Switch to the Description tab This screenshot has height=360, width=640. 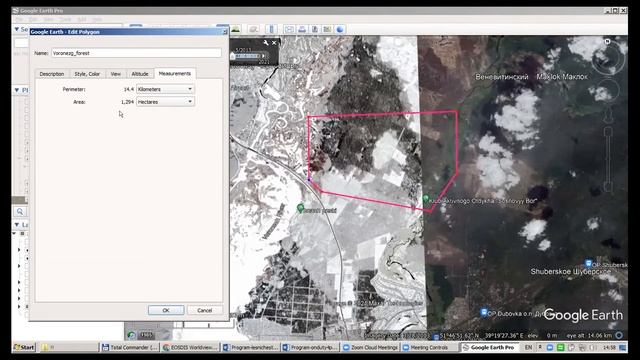pos(52,74)
